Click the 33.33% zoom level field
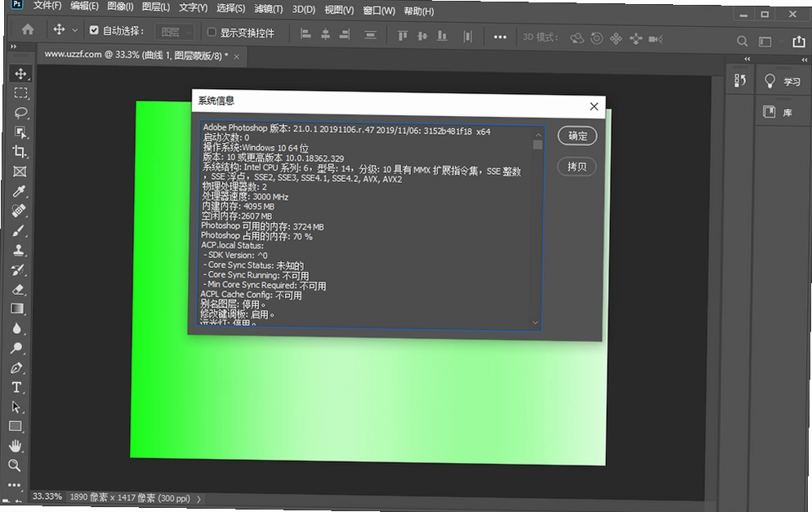Screen dimensions: 812x512 [x=47, y=496]
